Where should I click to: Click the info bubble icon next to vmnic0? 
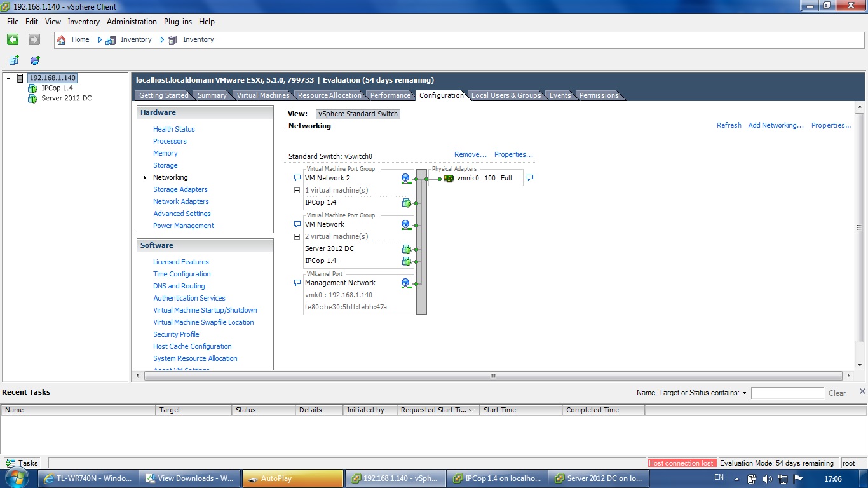click(x=530, y=178)
